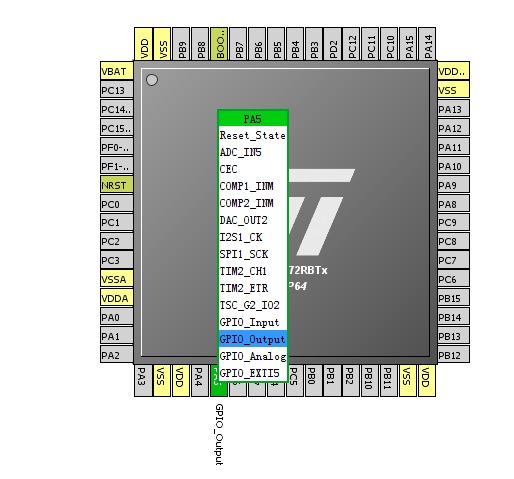This screenshot has width=514, height=479.
Task: Select pin PB7
Action: pos(238,44)
